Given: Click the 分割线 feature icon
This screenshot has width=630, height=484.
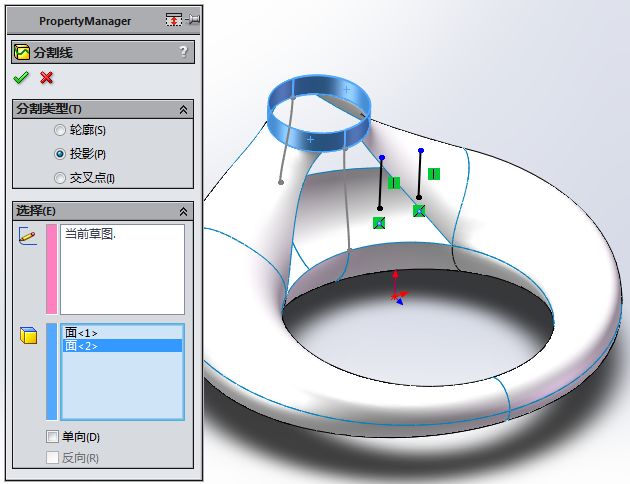Looking at the screenshot, I should point(22,52).
